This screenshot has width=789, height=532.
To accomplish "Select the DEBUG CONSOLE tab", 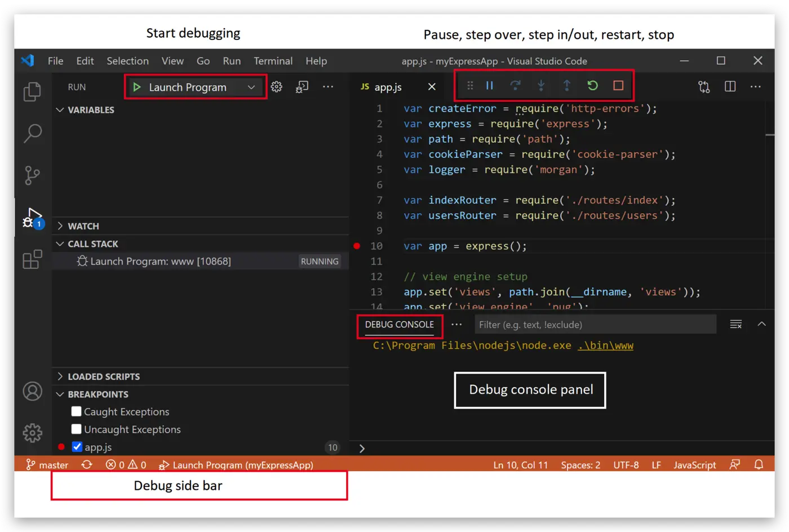I will point(399,325).
